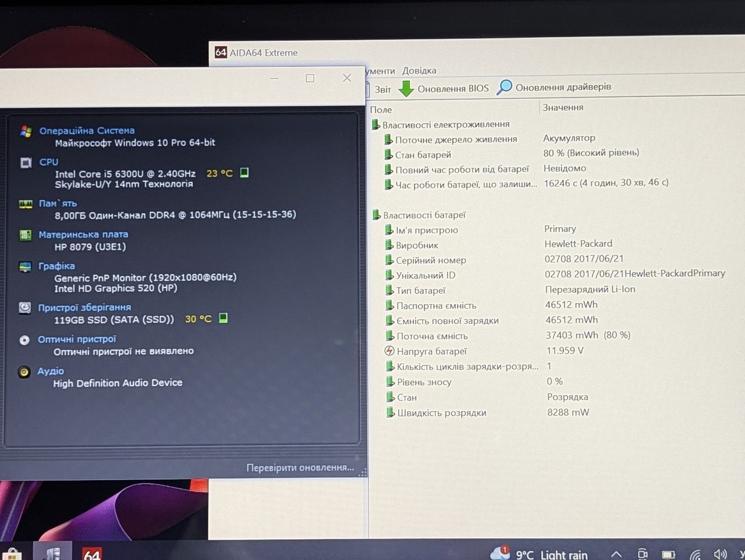The width and height of the screenshot is (745, 560).
Task: Click the battery icon in the system tray
Action: 668,555
